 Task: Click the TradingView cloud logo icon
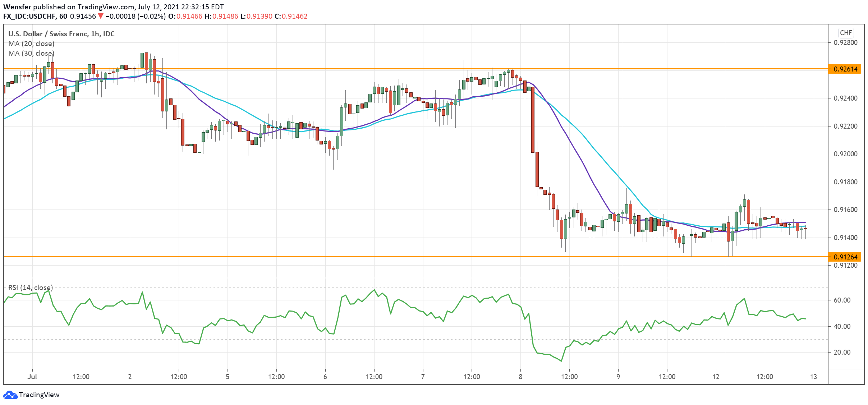click(10, 395)
